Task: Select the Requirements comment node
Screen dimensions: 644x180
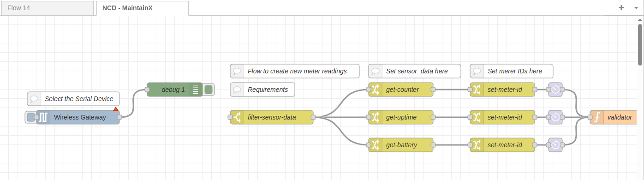Action: click(x=262, y=90)
